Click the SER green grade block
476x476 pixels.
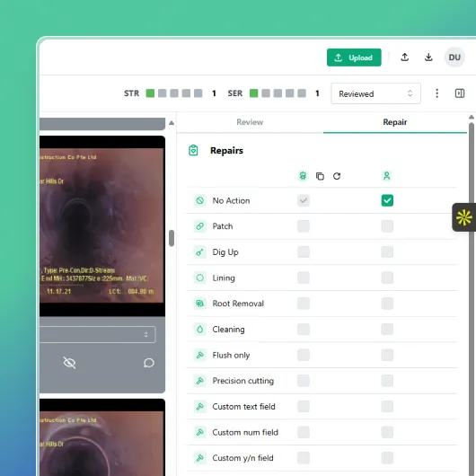click(x=254, y=93)
